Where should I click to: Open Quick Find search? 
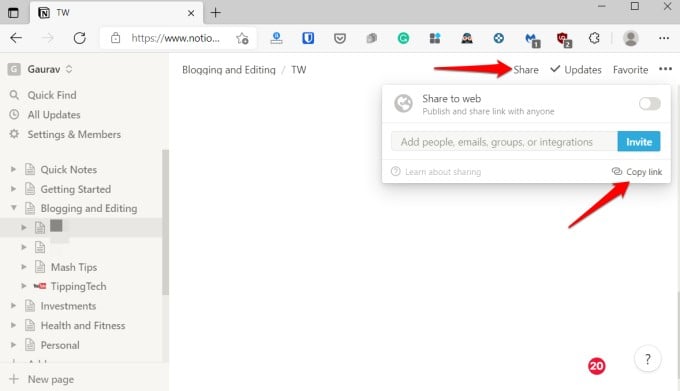(x=52, y=95)
